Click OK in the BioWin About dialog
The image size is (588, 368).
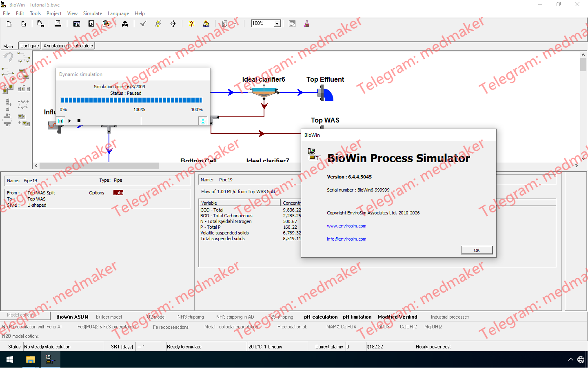pyautogui.click(x=477, y=250)
